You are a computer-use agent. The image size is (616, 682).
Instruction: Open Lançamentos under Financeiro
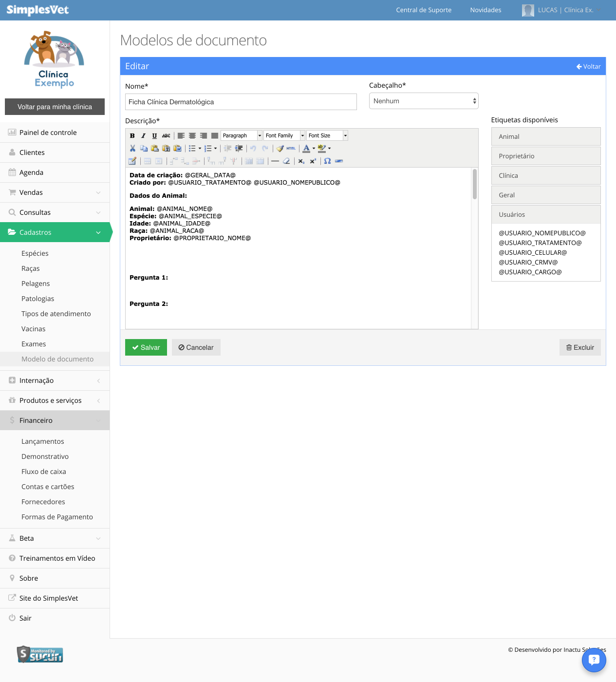(x=43, y=441)
